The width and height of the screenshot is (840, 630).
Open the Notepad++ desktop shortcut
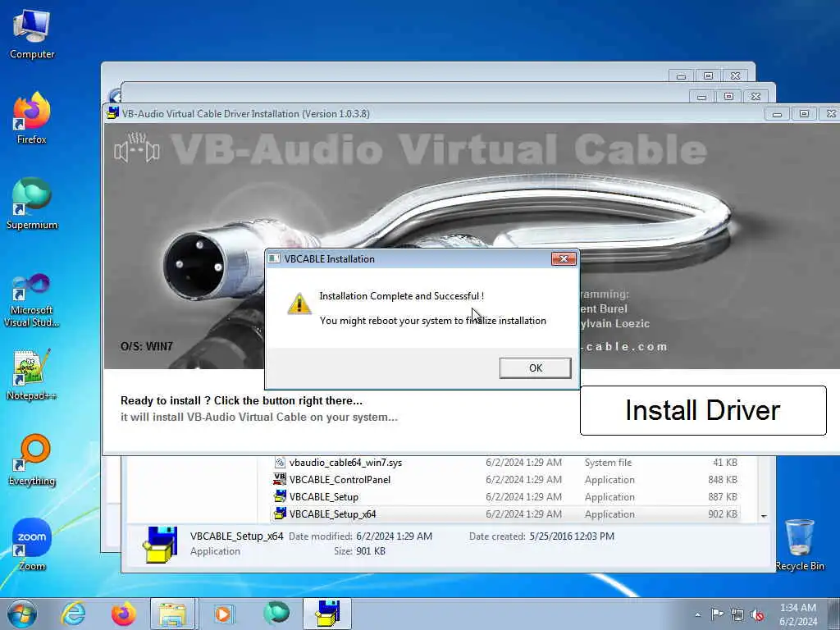(x=32, y=375)
